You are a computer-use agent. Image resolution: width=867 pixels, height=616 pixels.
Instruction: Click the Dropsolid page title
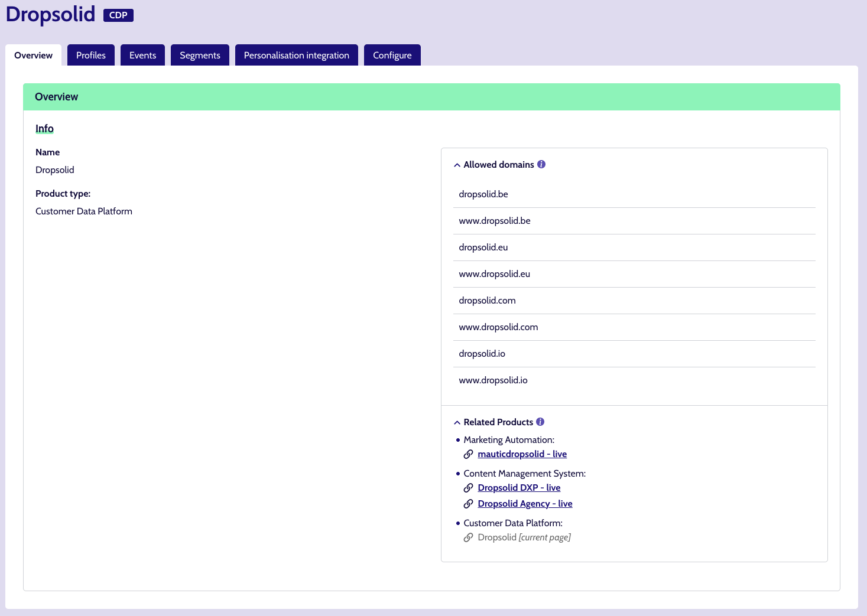click(51, 14)
